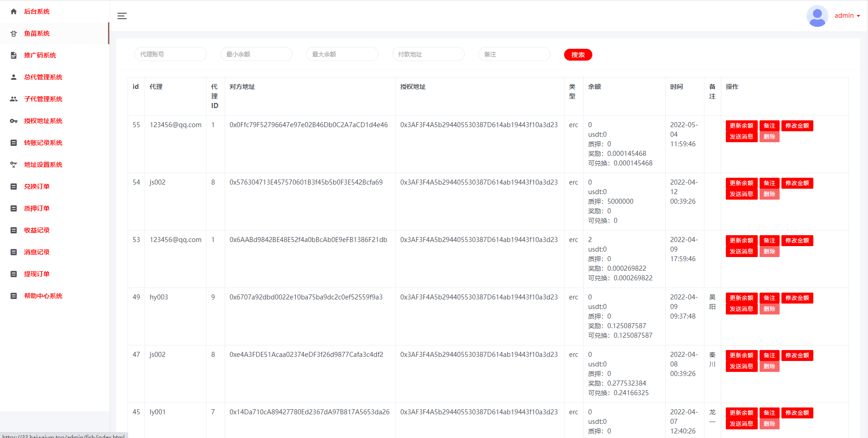This screenshot has width=868, height=438.
Task: Click 发送消息 for row id 49
Action: point(741,309)
